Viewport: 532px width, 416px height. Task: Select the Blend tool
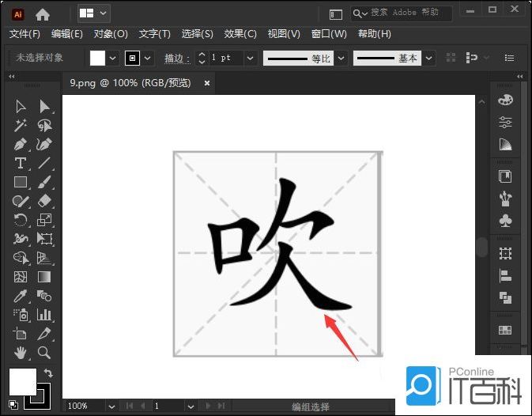click(x=44, y=296)
